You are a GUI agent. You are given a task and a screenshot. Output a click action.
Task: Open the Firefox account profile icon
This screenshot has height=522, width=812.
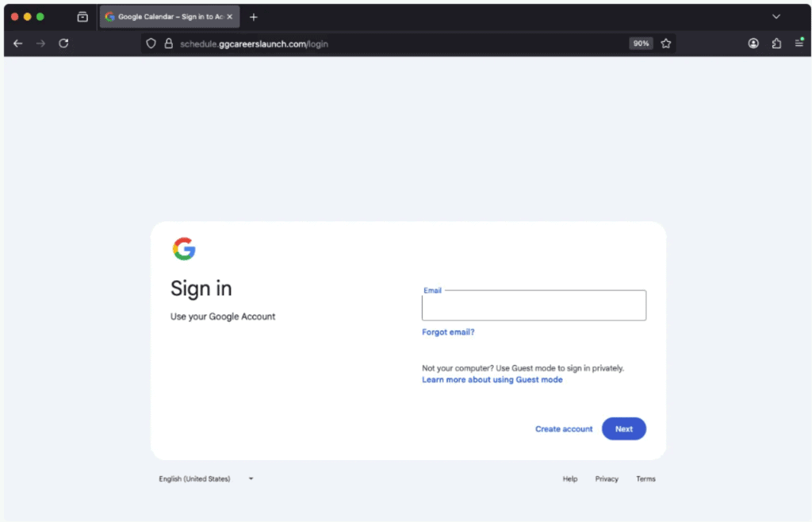tap(753, 44)
